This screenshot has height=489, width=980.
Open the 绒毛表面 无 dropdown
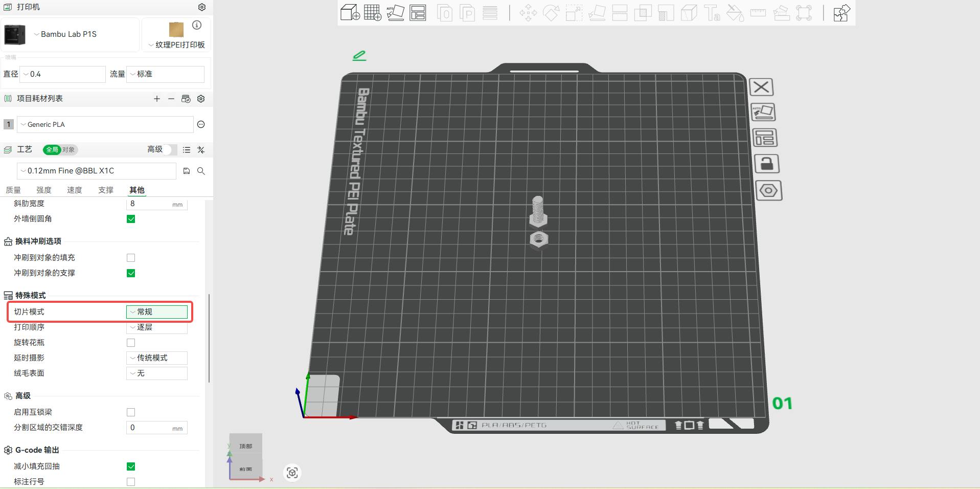(157, 373)
